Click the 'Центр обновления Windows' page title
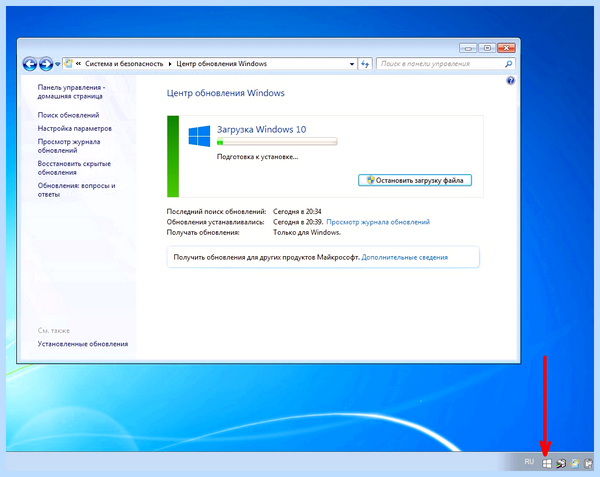Viewport: 600px width, 477px height. tap(225, 93)
